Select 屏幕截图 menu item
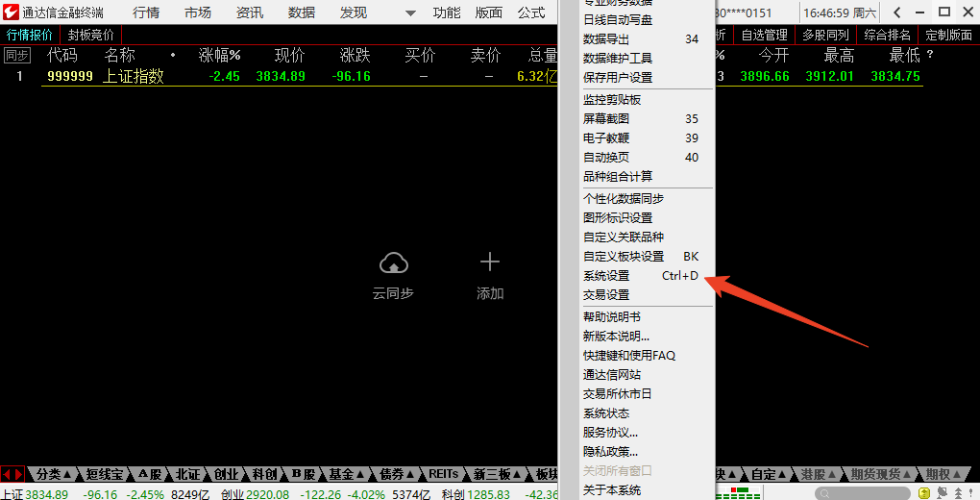The image size is (980, 500). 637,119
